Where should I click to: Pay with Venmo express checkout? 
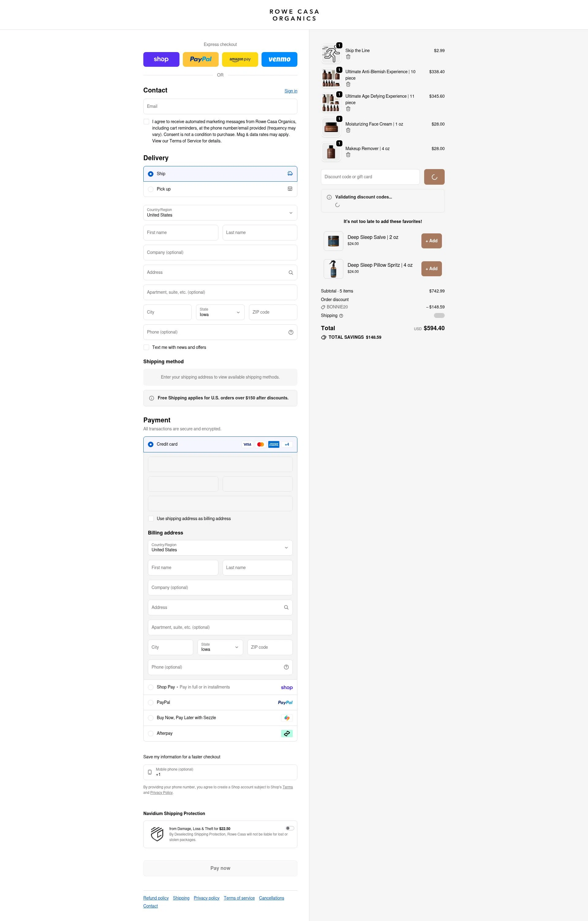(x=279, y=59)
